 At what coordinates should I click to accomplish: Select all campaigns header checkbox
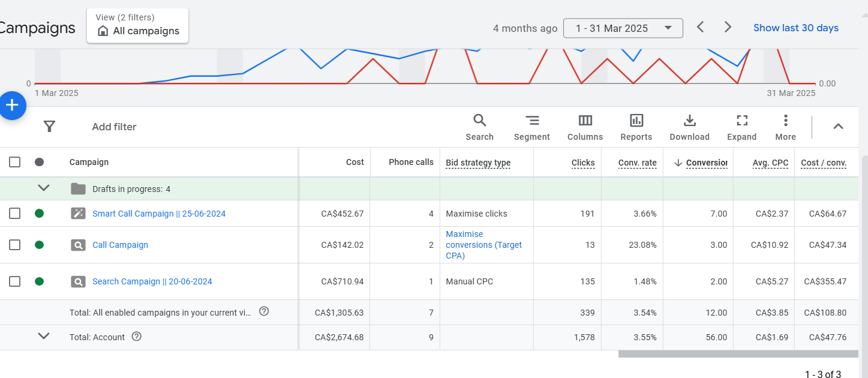click(15, 162)
